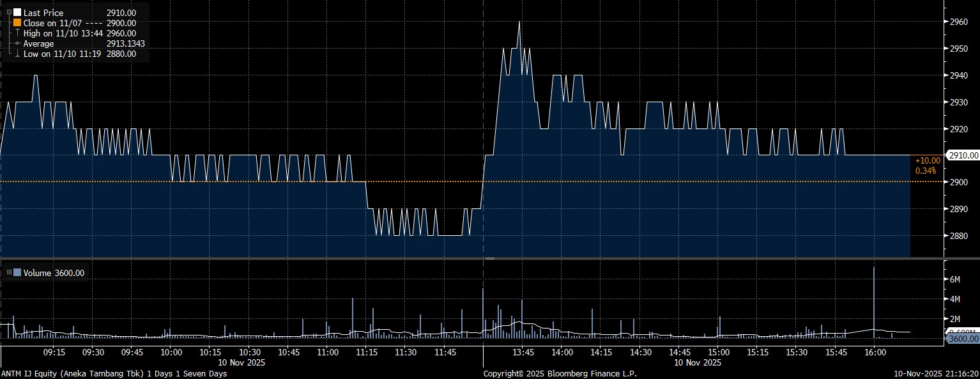This screenshot has height=379, width=980.
Task: Click the 6M volume axis tick
Action: click(x=956, y=279)
